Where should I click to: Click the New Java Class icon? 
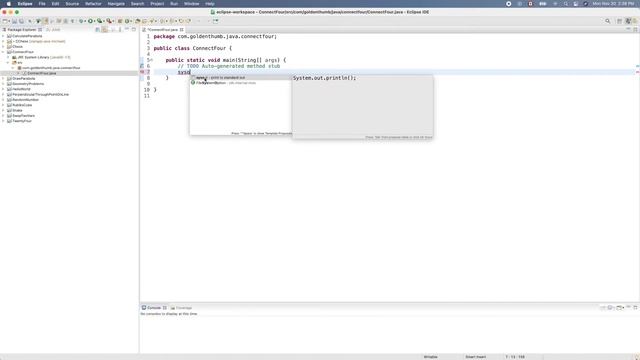point(127,21)
